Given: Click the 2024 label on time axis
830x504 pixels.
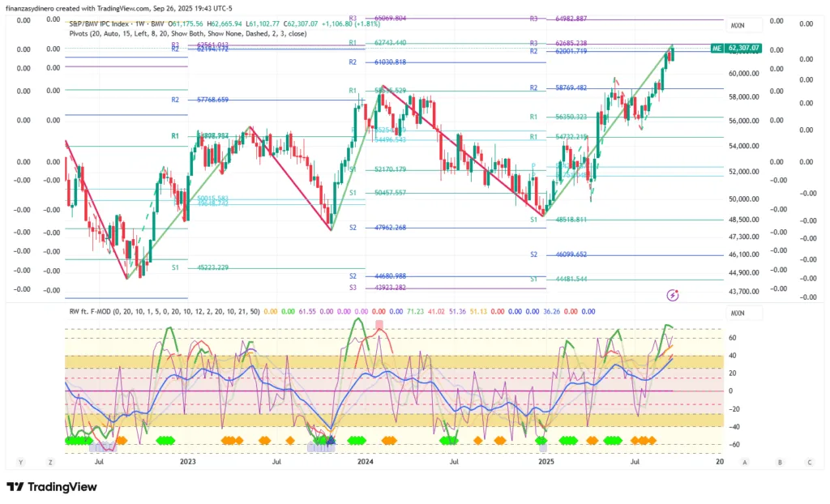Looking at the screenshot, I should [366, 462].
